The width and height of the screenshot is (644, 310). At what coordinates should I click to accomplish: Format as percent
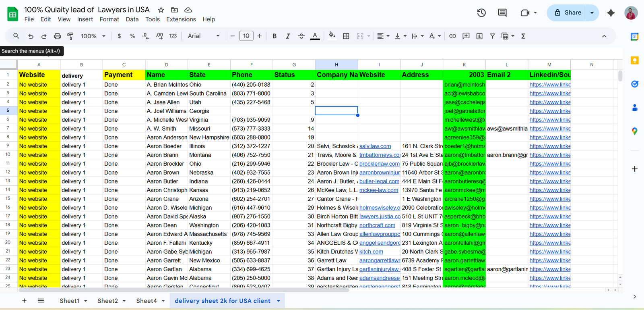132,36
